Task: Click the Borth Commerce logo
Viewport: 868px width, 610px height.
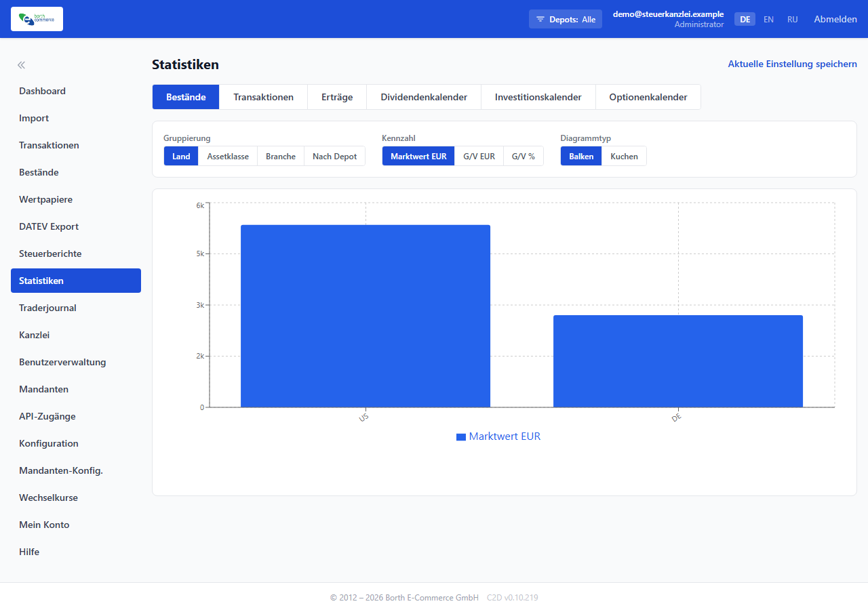Action: click(x=37, y=19)
